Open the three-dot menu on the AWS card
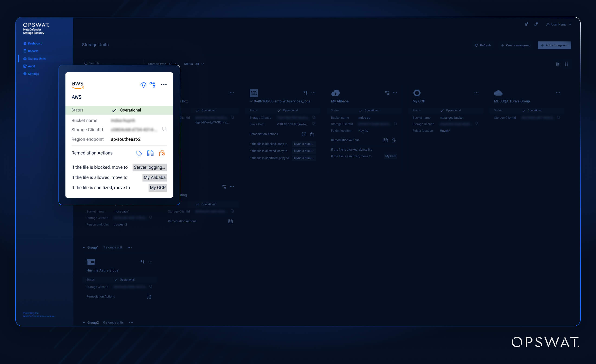596x364 pixels. point(164,84)
